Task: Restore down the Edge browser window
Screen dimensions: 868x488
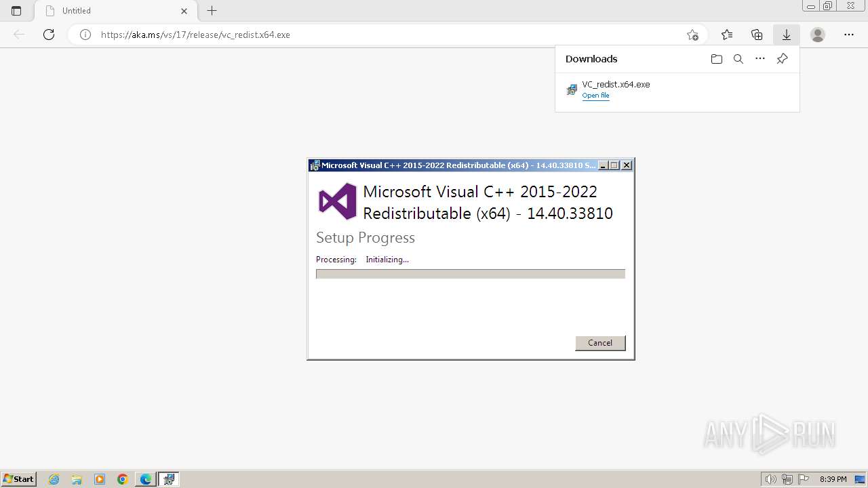Action: pyautogui.click(x=828, y=6)
